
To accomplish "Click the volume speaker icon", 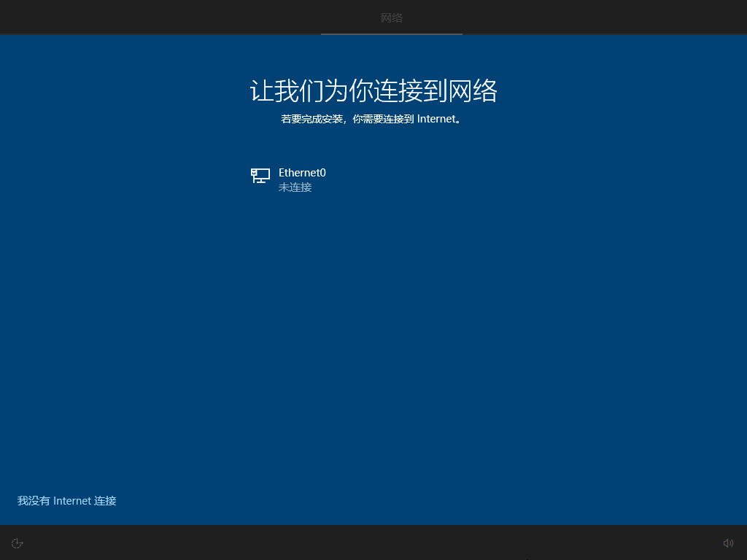I will pyautogui.click(x=728, y=543).
